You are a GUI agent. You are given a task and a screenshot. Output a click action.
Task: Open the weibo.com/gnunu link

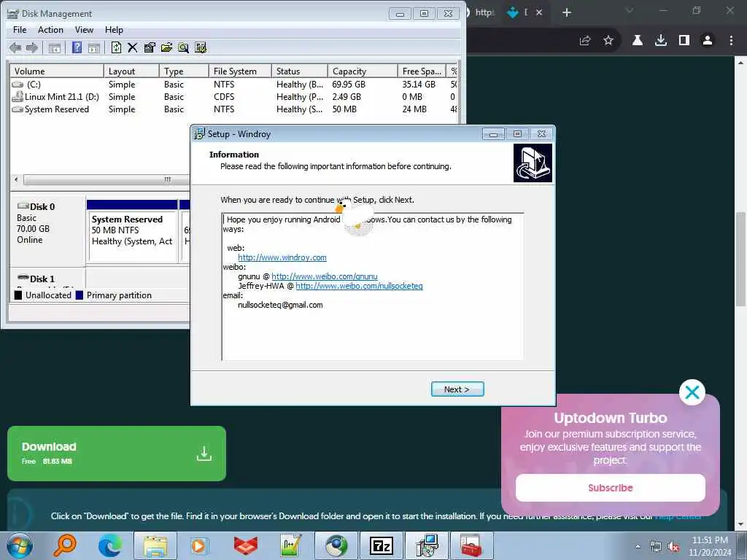[x=325, y=276]
